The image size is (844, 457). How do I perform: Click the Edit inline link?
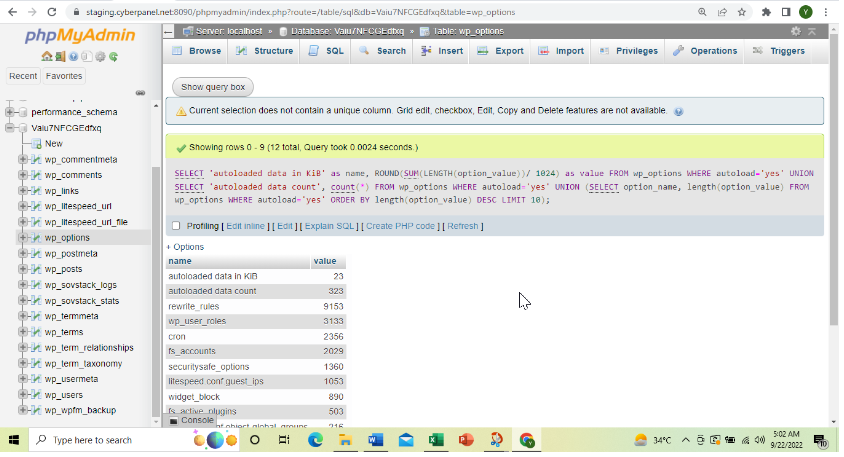245,226
